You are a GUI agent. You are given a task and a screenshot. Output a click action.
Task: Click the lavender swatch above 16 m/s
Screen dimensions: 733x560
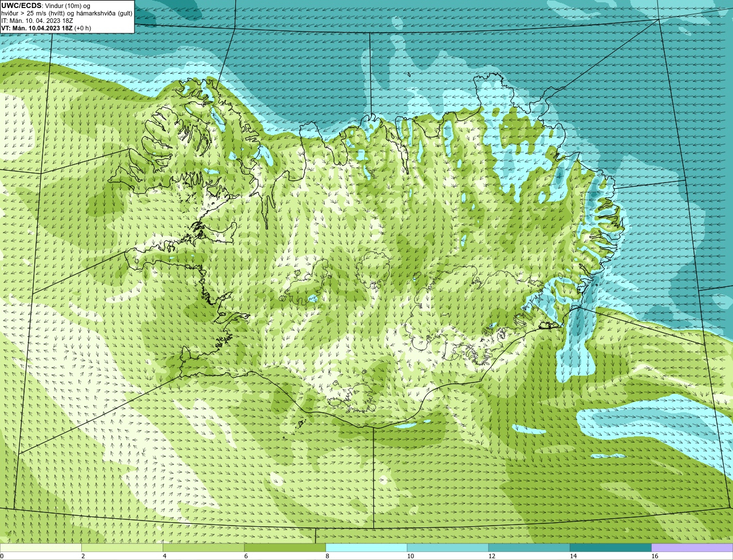(x=692, y=548)
